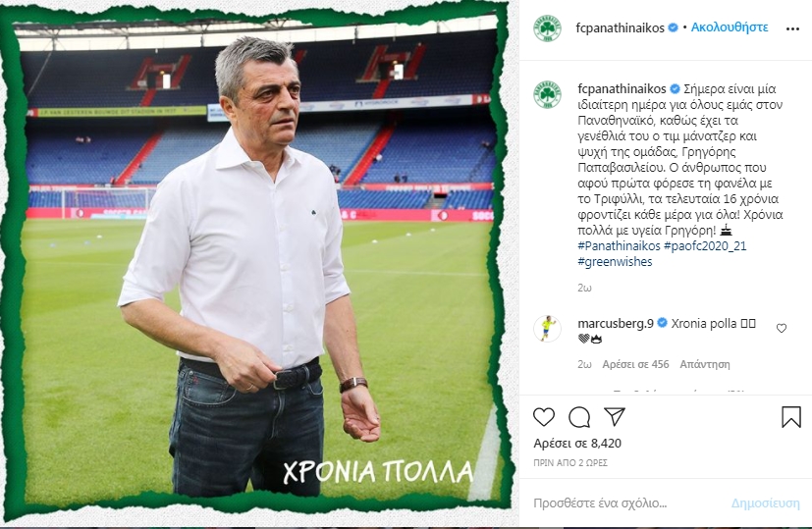Like the post with heart icon
812x529 pixels.
point(544,417)
